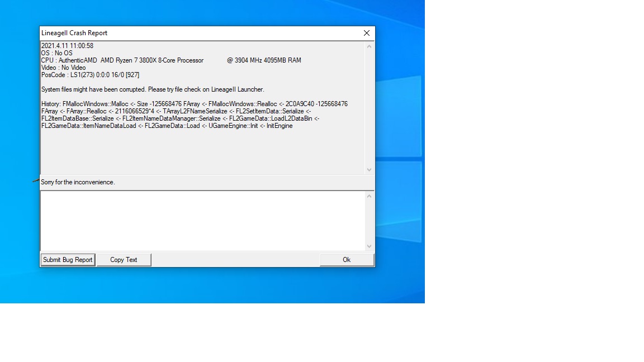Click the Copy Text button
Image resolution: width=644 pixels, height=362 pixels.
click(124, 260)
